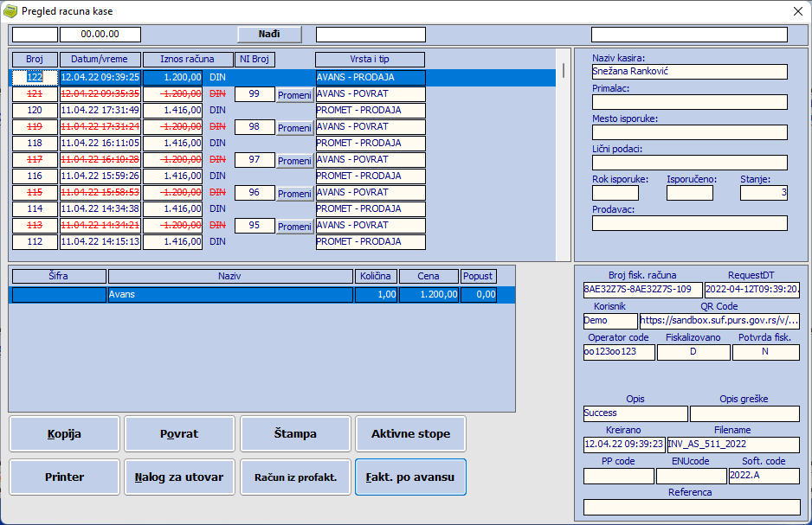Click Račun iz profakt. button

tap(295, 477)
